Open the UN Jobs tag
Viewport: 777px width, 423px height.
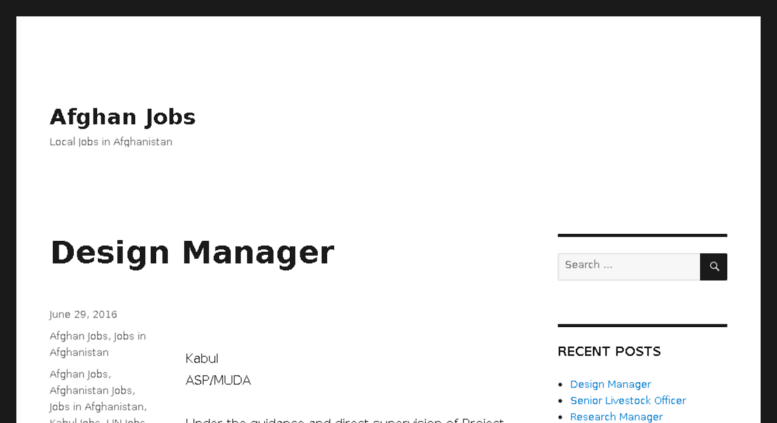point(125,420)
